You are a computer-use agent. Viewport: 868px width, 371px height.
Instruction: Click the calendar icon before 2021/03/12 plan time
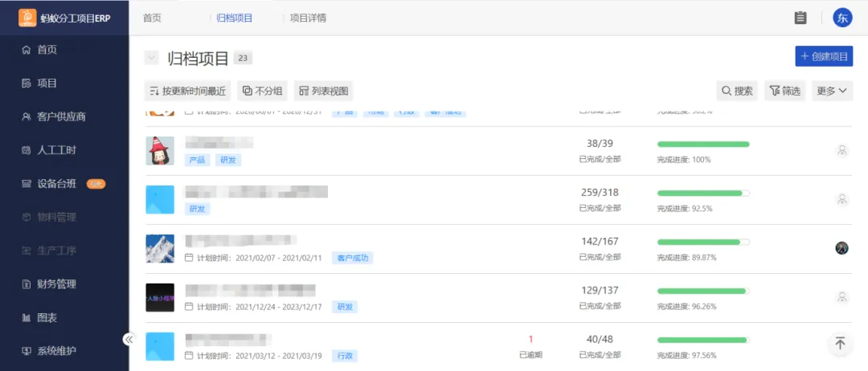[x=189, y=356]
